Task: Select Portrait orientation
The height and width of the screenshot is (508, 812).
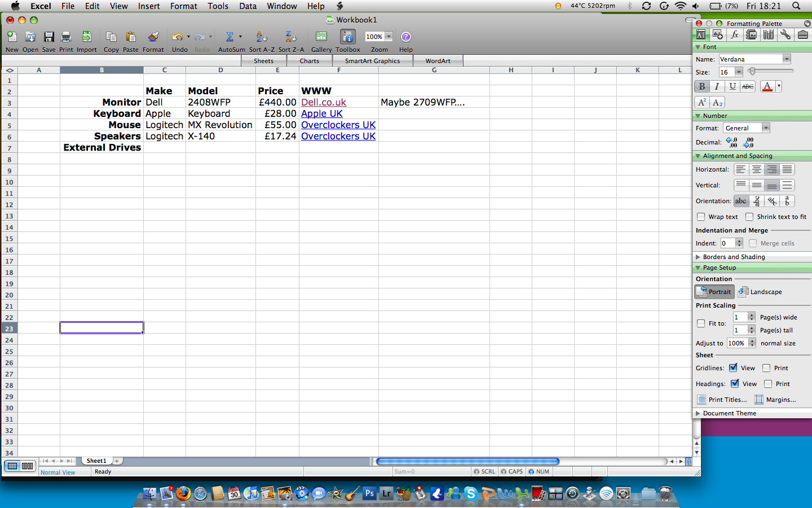Action: (x=714, y=292)
